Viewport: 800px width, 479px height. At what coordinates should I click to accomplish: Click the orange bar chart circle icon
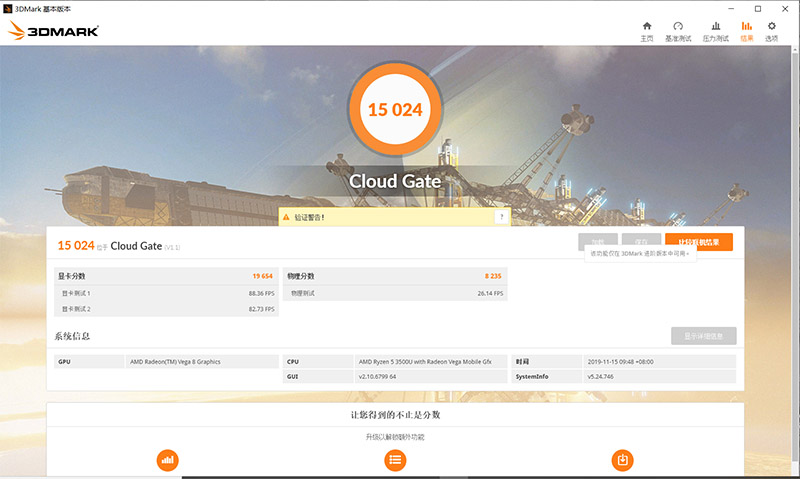[167, 460]
